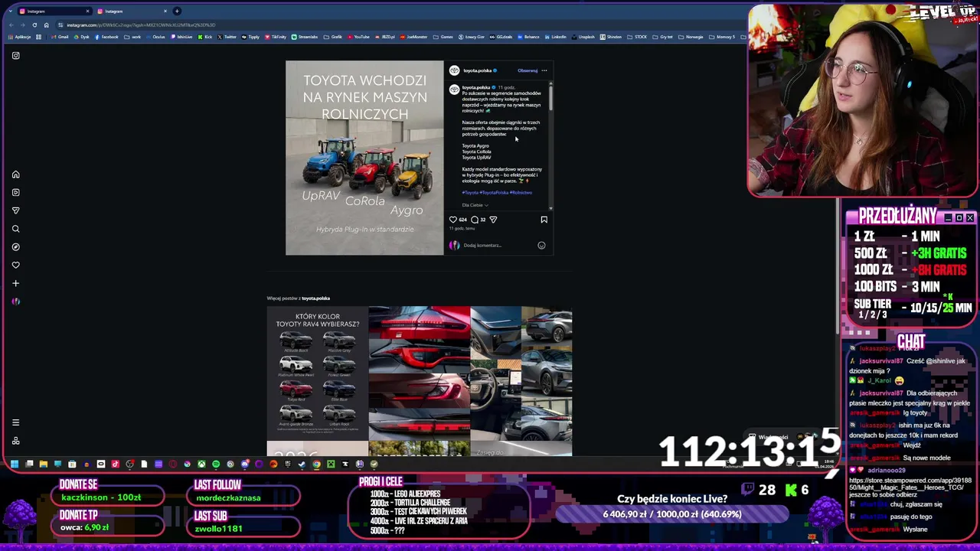Click hashtag #ToyotaPolska in caption
Image resolution: width=980 pixels, height=551 pixels.
coord(494,192)
